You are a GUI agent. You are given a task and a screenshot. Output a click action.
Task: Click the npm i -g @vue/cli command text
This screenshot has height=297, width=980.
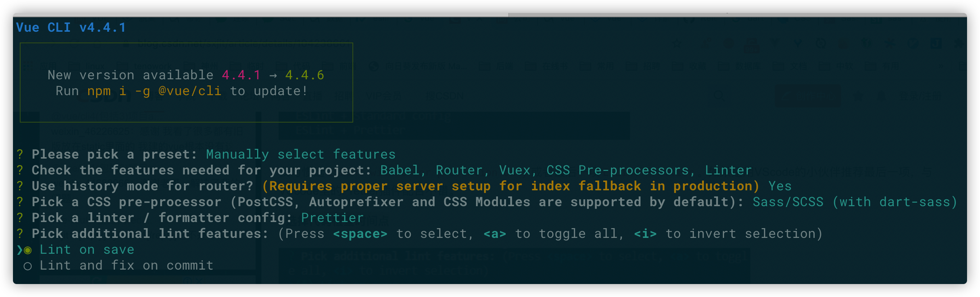pyautogui.click(x=154, y=92)
